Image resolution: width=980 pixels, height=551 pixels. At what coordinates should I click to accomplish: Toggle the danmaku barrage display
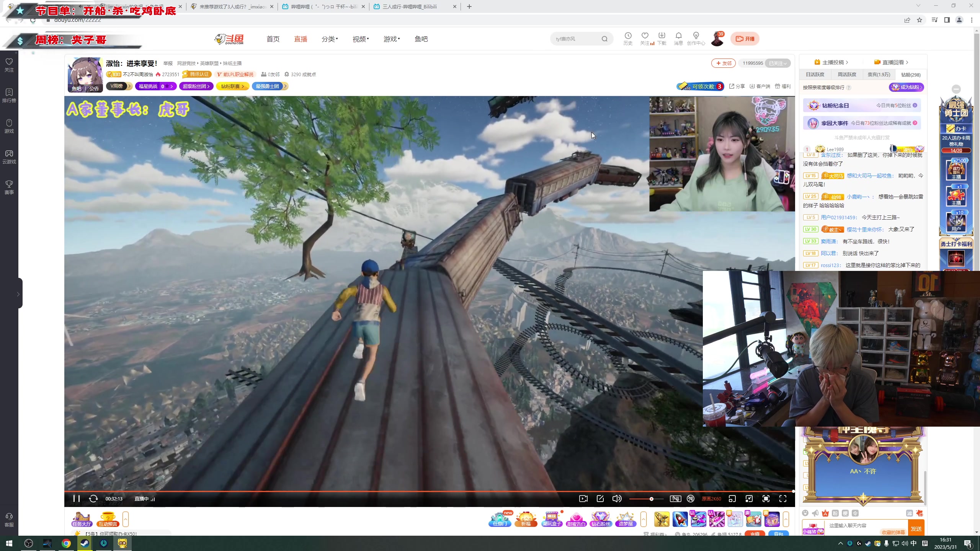[x=691, y=499]
